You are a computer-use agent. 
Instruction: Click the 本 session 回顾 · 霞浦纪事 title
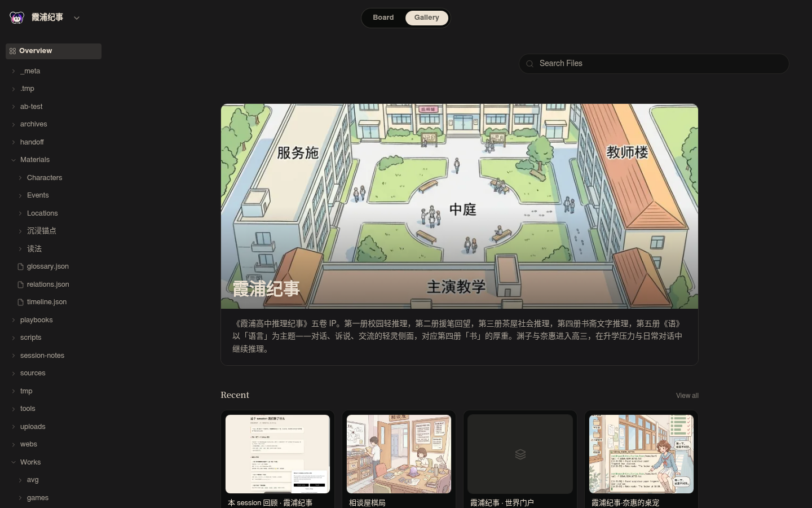point(270,503)
